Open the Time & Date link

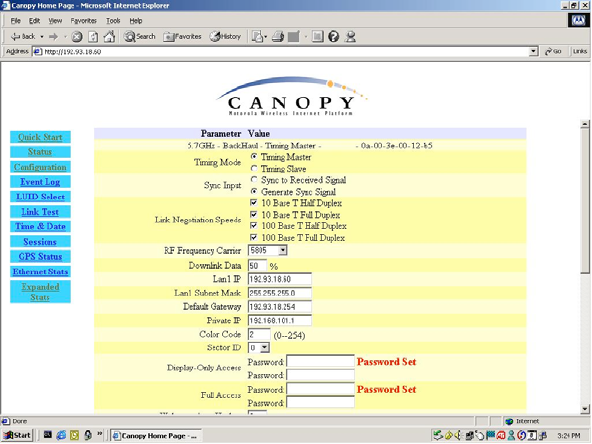click(x=40, y=227)
